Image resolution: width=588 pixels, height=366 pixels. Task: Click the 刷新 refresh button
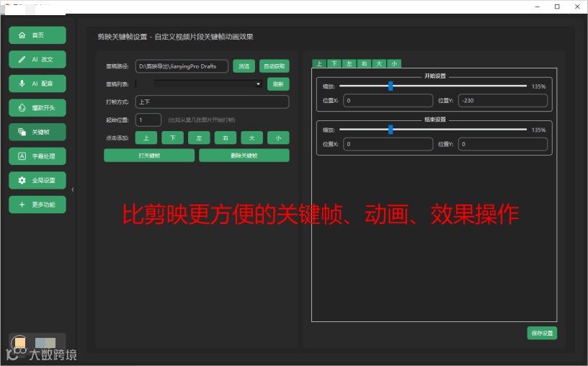[278, 84]
